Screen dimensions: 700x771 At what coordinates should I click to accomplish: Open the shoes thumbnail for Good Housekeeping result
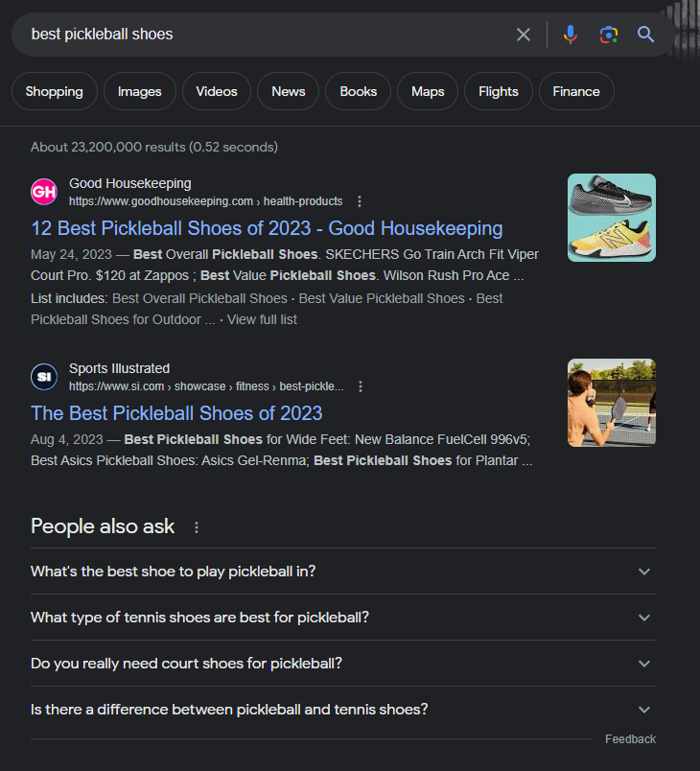point(612,218)
